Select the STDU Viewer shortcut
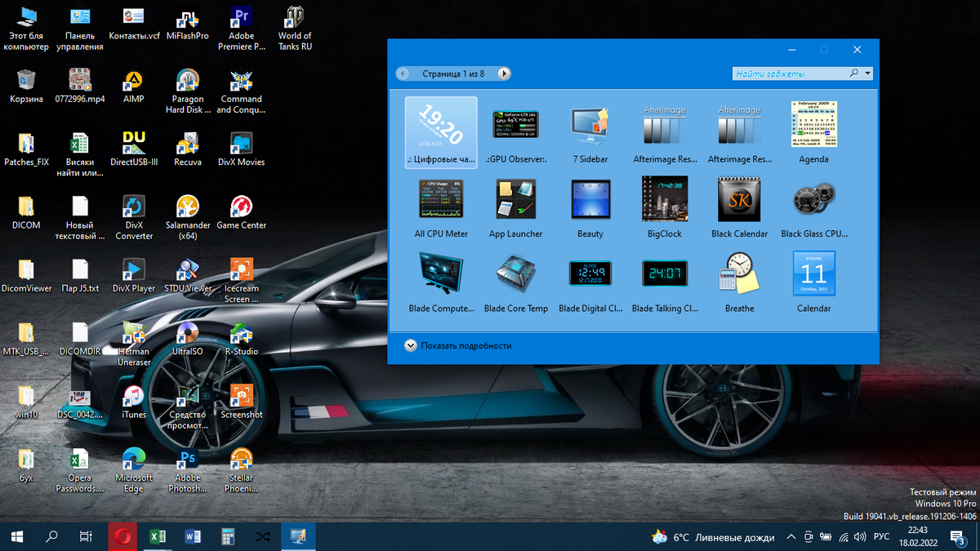Screen dimensions: 980x551 (188, 276)
